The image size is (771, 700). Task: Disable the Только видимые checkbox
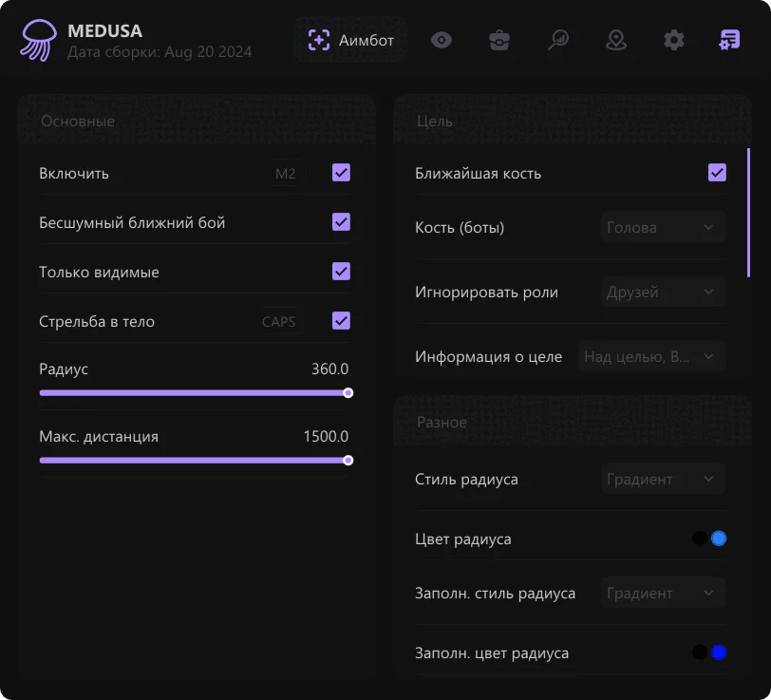[x=341, y=272]
